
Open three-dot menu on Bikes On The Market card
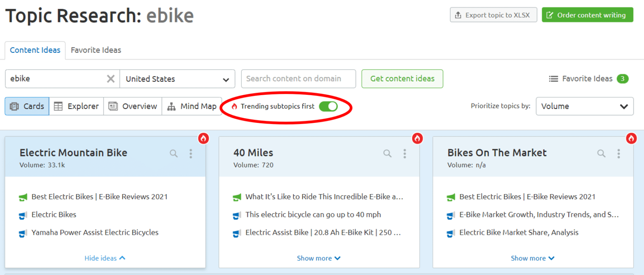click(x=618, y=153)
